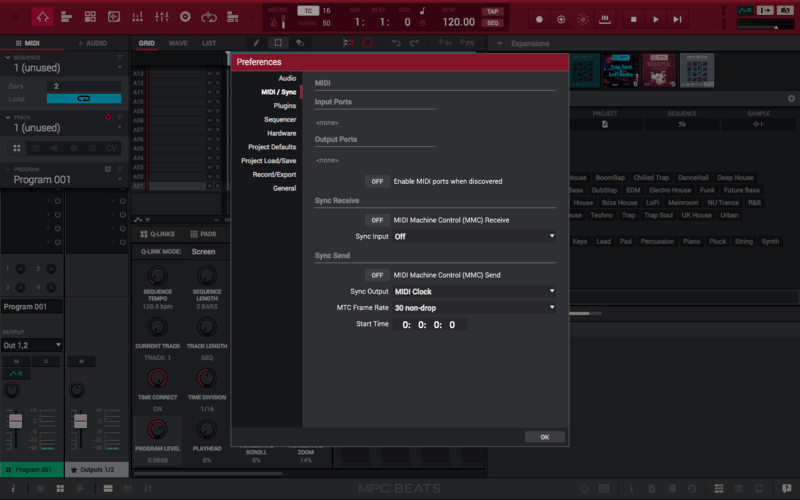Toggle the metronome icon
Image resolution: width=800 pixels, height=500 pixels.
(274, 22)
